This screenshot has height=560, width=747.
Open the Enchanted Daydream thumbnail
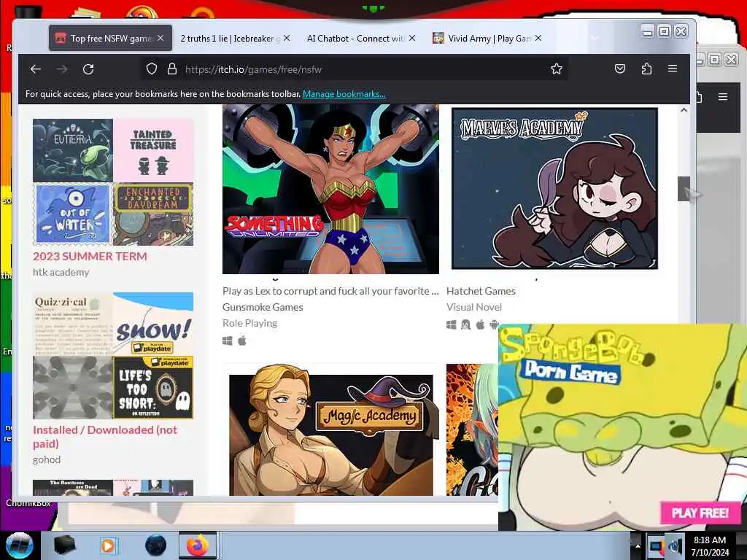point(153,214)
